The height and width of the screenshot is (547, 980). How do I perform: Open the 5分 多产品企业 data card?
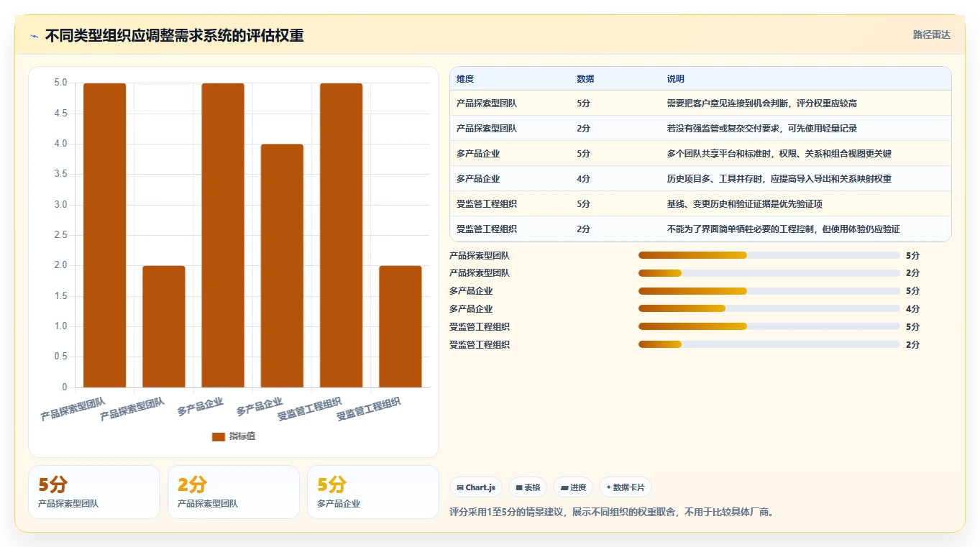[373, 492]
